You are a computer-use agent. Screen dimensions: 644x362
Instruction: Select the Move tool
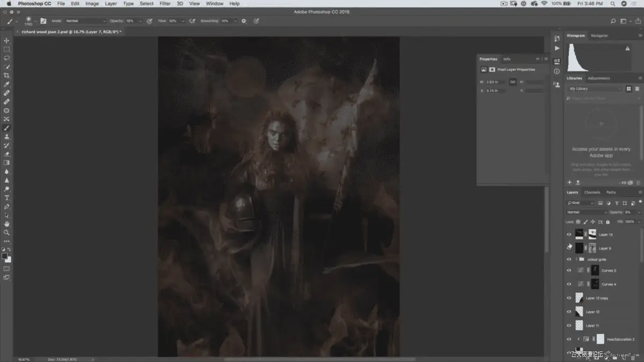point(7,41)
